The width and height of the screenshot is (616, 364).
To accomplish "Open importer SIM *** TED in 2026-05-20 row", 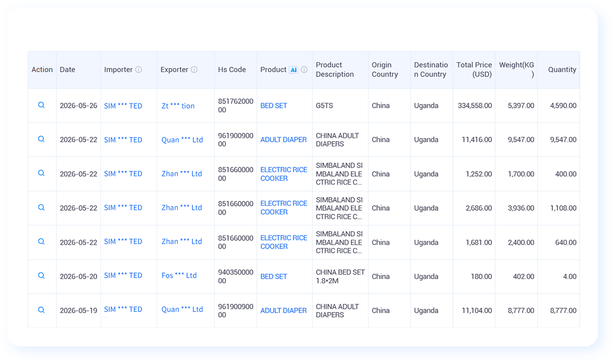I will [x=123, y=276].
